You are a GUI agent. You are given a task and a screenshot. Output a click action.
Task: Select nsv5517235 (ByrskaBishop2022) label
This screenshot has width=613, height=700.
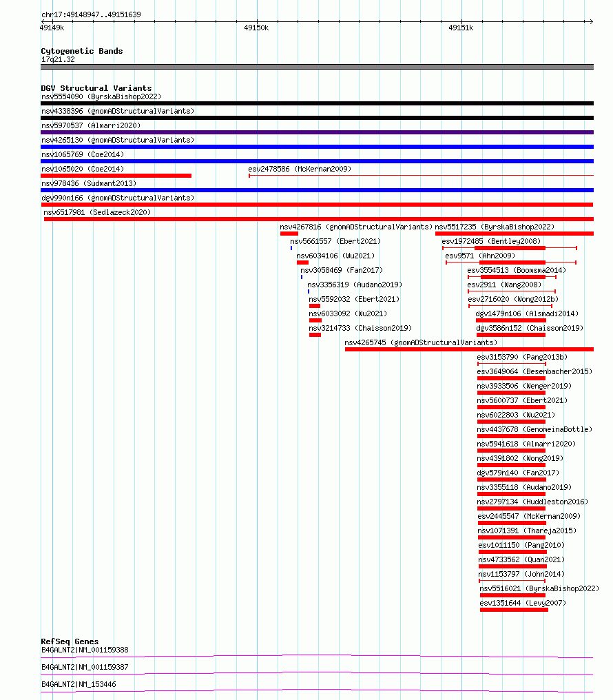click(495, 227)
